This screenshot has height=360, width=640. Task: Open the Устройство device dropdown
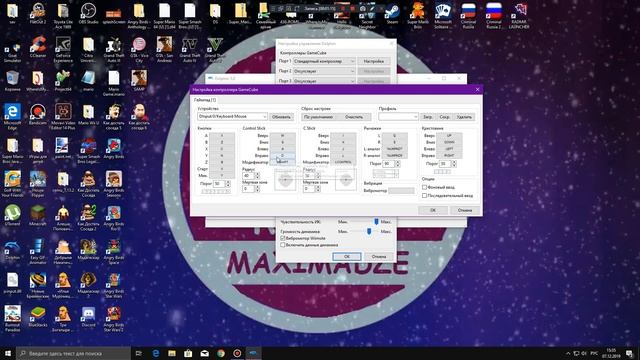(x=232, y=117)
